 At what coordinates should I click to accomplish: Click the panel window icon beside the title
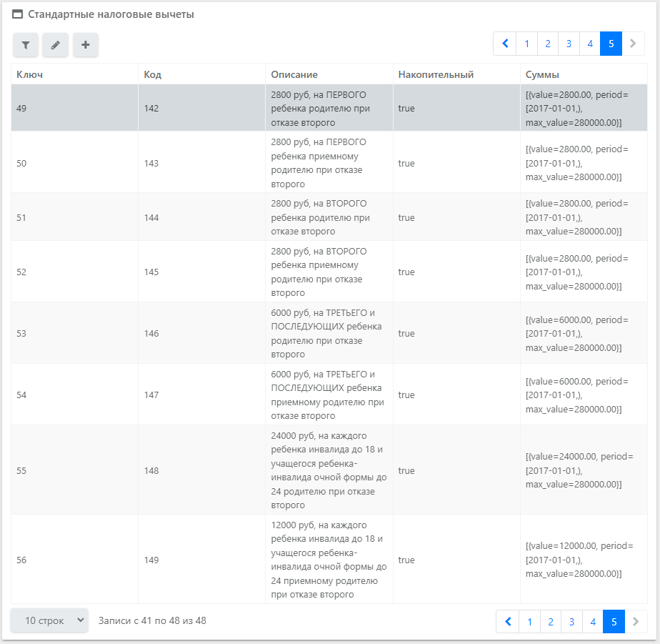point(18,14)
